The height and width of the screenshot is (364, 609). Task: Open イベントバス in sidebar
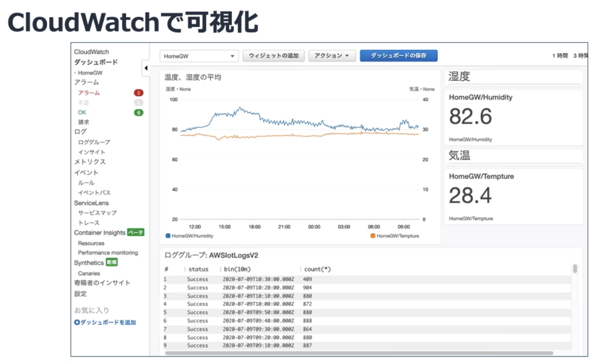(94, 193)
